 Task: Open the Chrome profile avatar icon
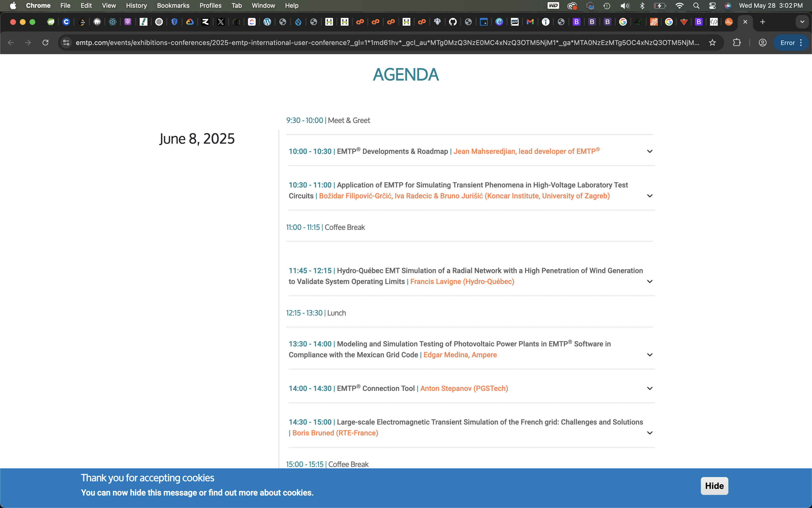coord(762,43)
